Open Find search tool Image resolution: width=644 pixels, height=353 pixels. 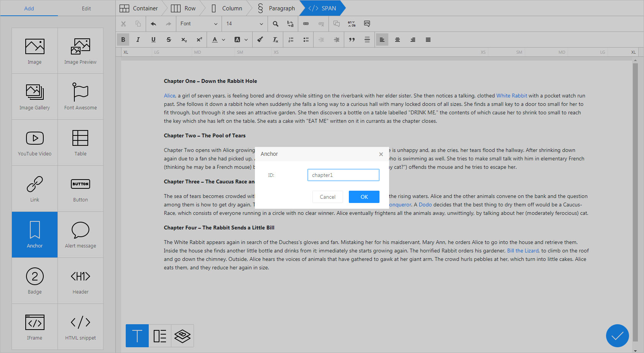(x=276, y=24)
